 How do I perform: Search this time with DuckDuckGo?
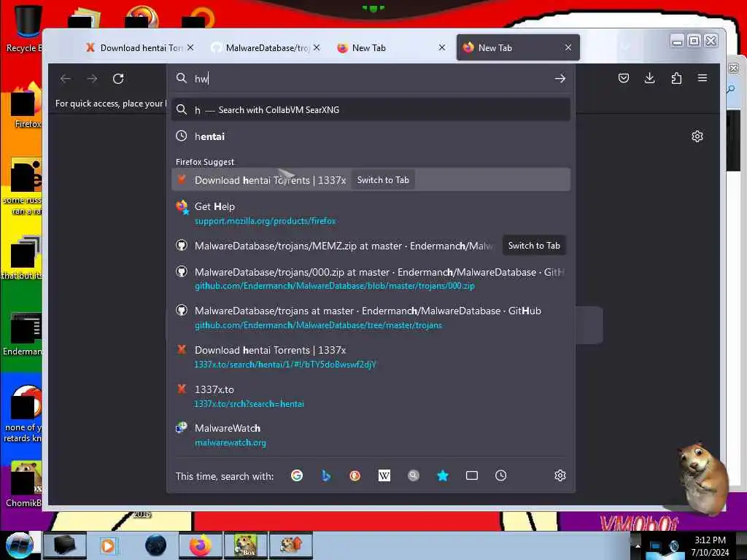(x=355, y=475)
